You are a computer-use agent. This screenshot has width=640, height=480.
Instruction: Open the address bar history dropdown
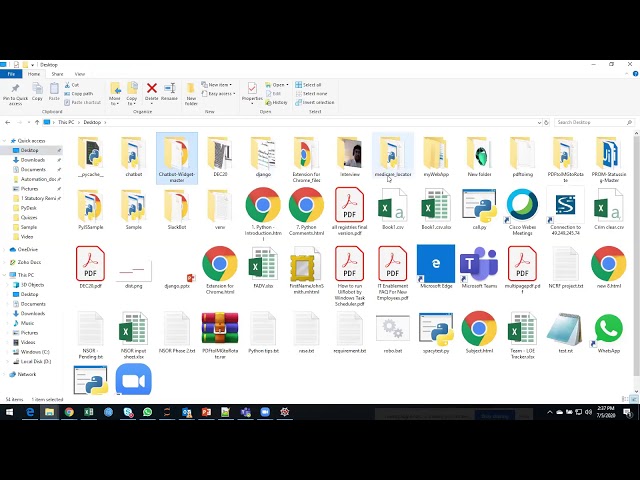[x=539, y=122]
